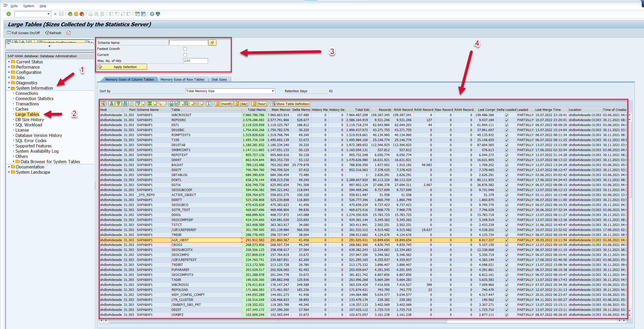Click the red Cancel icon in toolbar
This screenshot has width=644, height=329.
(82, 14)
